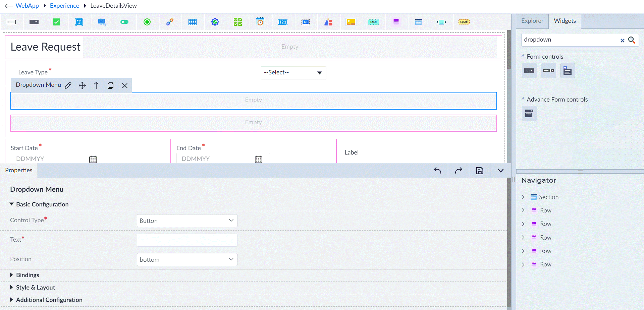The height and width of the screenshot is (310, 644).
Task: Select the dropdown widget in top toolbar
Action: [34, 22]
